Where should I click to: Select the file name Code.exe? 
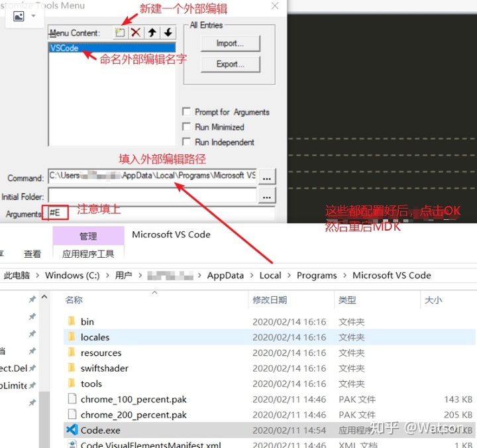coord(101,430)
